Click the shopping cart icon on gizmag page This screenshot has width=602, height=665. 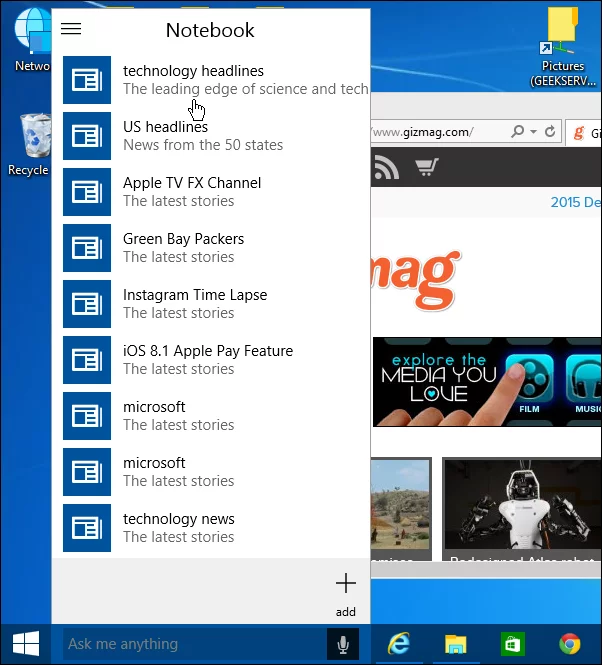(427, 168)
